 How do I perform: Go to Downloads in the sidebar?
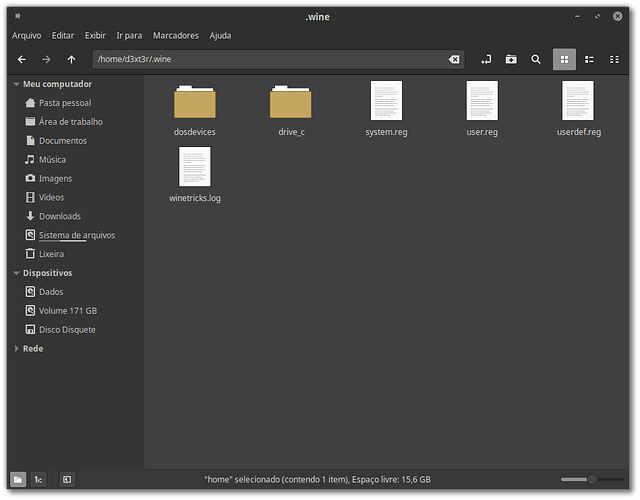tap(59, 216)
